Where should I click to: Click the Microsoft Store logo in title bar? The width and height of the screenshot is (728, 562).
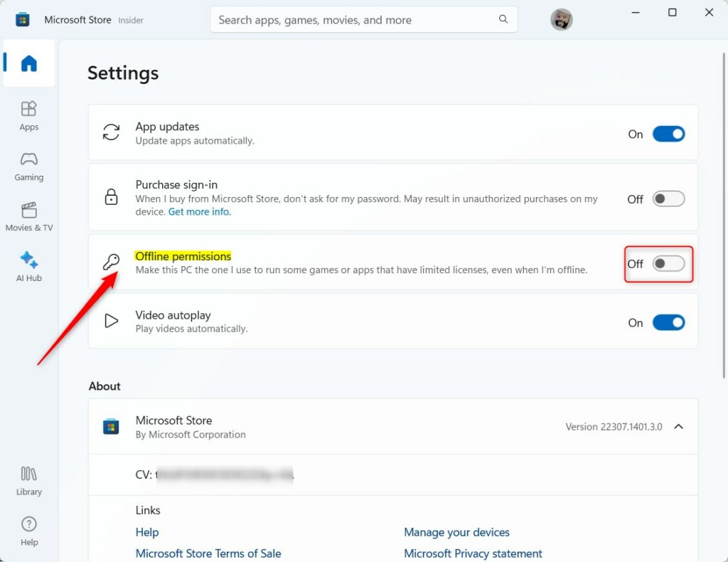coord(22,19)
